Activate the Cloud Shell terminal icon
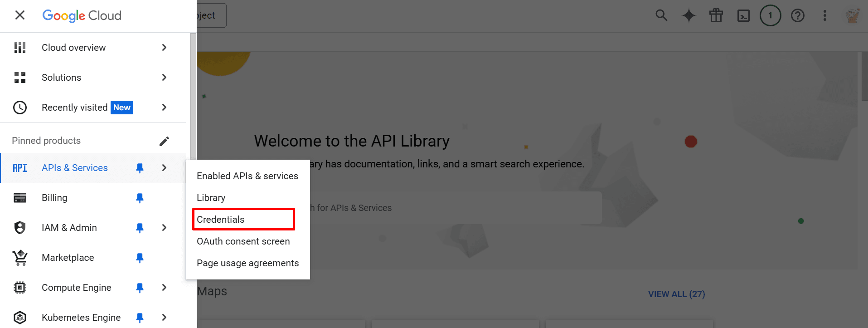Viewport: 868px width, 328px height. pyautogui.click(x=743, y=16)
